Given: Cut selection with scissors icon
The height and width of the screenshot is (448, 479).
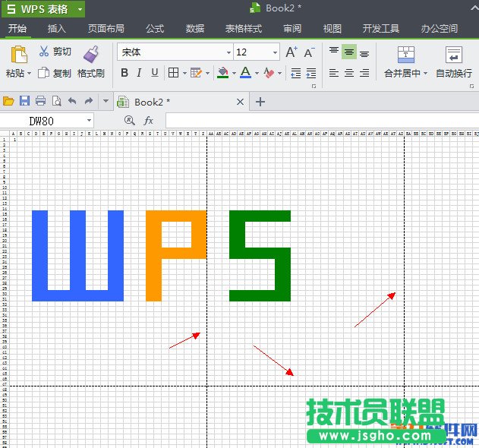Looking at the screenshot, I should tap(44, 52).
